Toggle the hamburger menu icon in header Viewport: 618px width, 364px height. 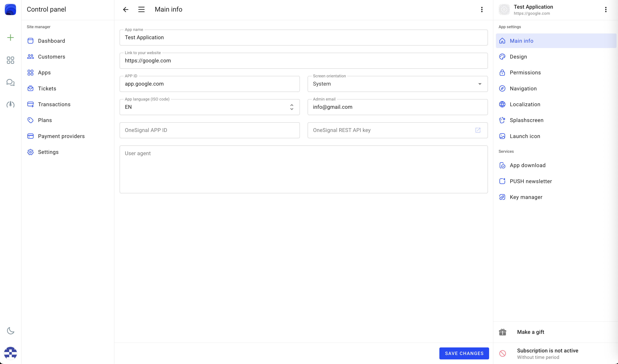141,10
